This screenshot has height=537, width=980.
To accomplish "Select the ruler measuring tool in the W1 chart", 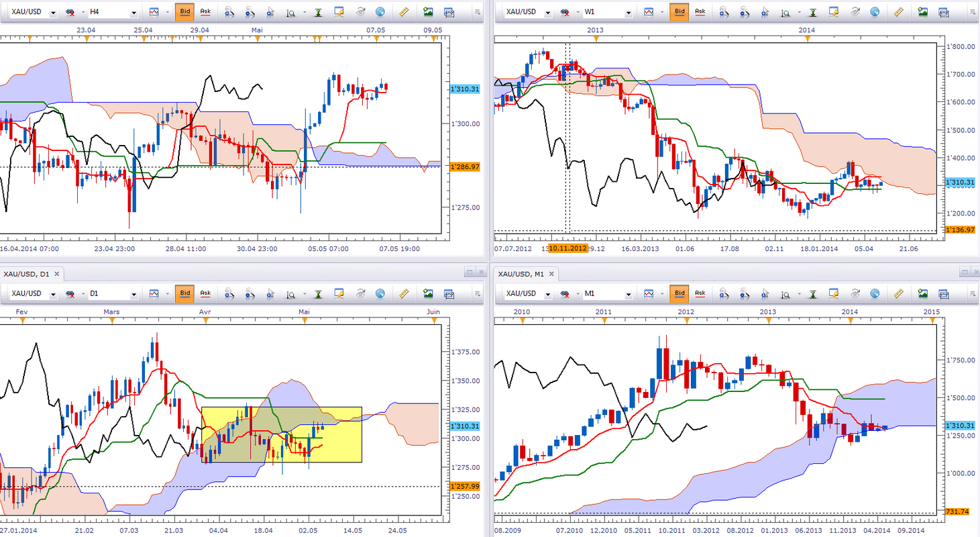I will (899, 12).
